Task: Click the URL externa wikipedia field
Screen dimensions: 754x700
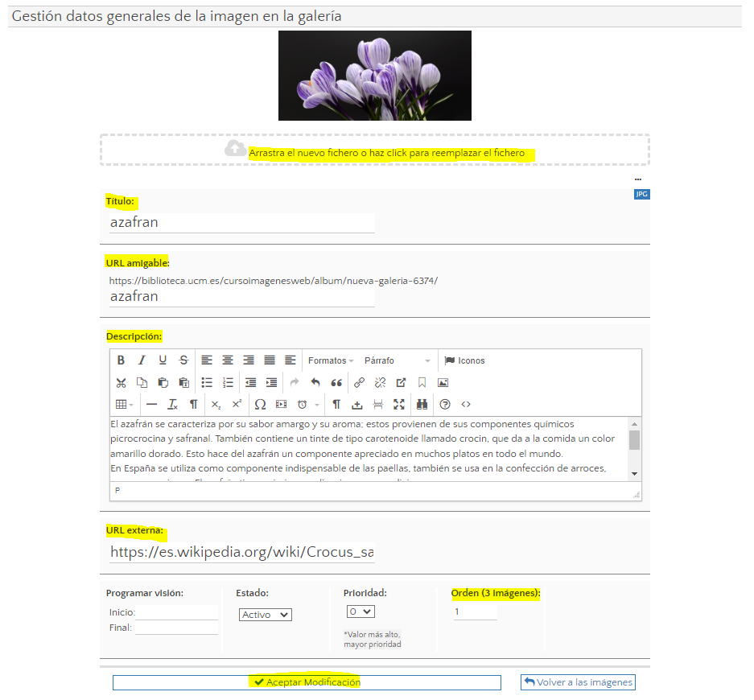Action: click(x=242, y=552)
